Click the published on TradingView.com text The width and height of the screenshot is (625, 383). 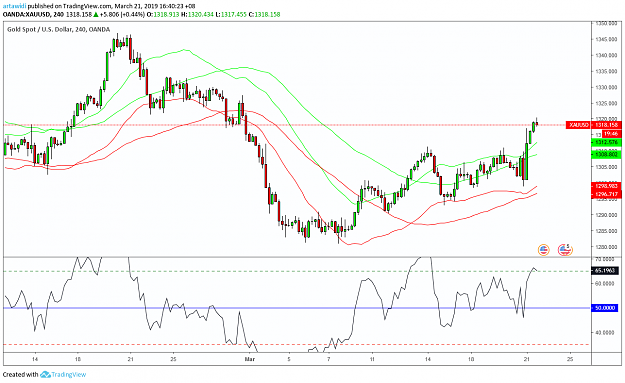(x=69, y=6)
